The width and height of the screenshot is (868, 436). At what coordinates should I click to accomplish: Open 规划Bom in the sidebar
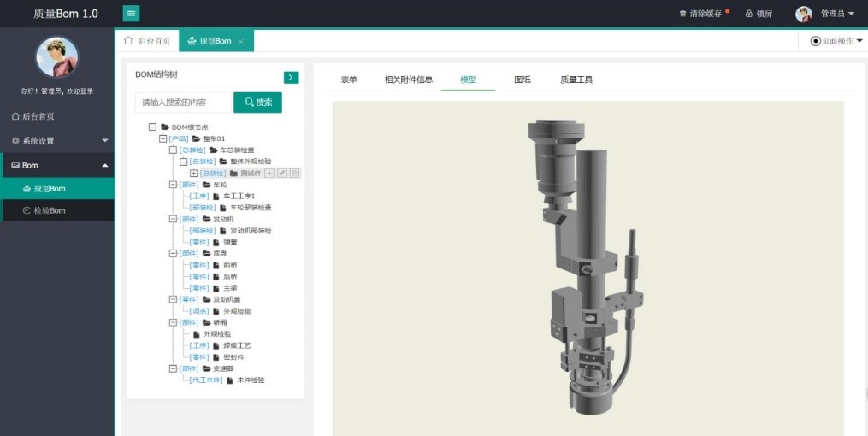click(57, 189)
